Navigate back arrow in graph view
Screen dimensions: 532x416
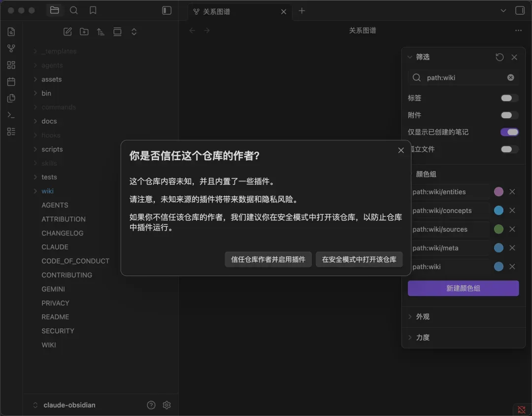(193, 31)
